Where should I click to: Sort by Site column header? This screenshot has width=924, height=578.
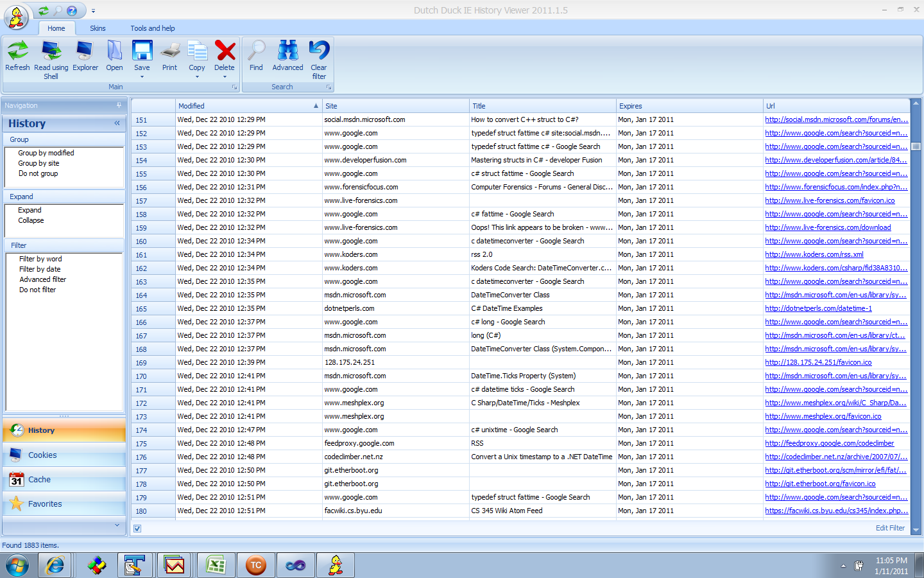396,106
